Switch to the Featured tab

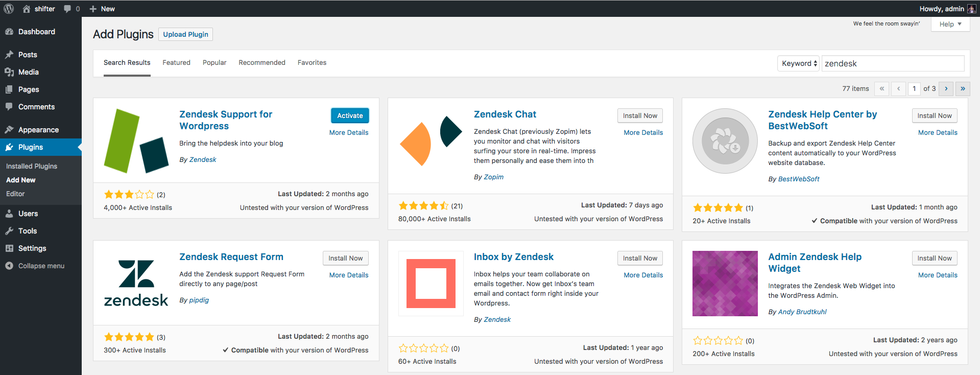(x=177, y=63)
